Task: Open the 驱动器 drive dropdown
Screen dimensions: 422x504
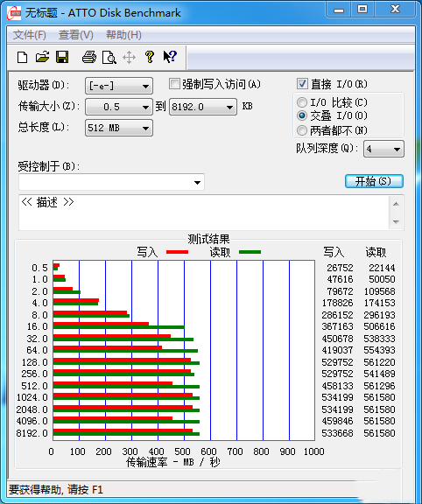Action: [119, 86]
